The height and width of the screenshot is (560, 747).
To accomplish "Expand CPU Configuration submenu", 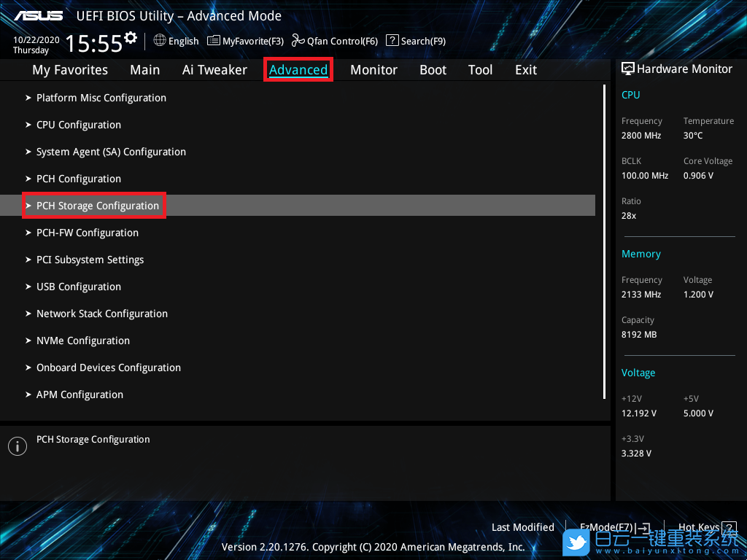I will click(x=78, y=125).
